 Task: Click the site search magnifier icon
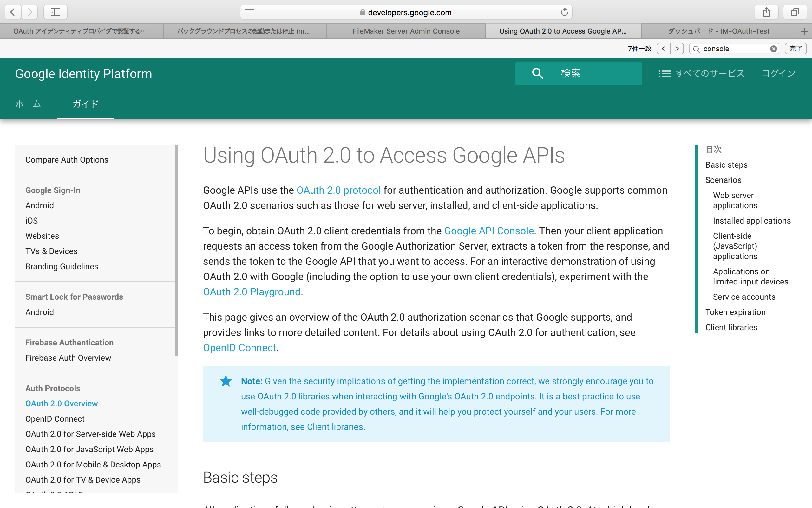(x=538, y=73)
